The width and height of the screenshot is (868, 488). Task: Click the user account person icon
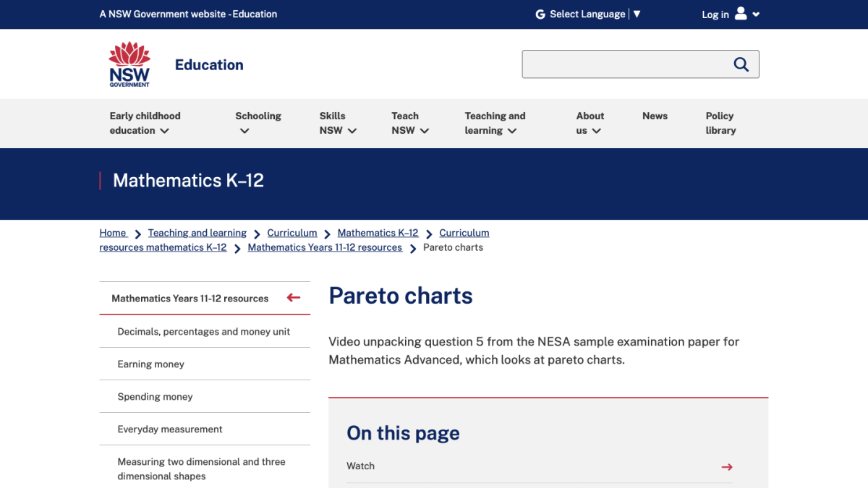[x=740, y=14]
